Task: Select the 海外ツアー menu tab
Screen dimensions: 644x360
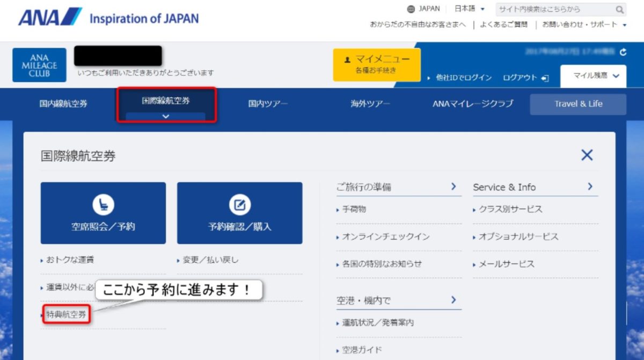Action: click(x=370, y=104)
